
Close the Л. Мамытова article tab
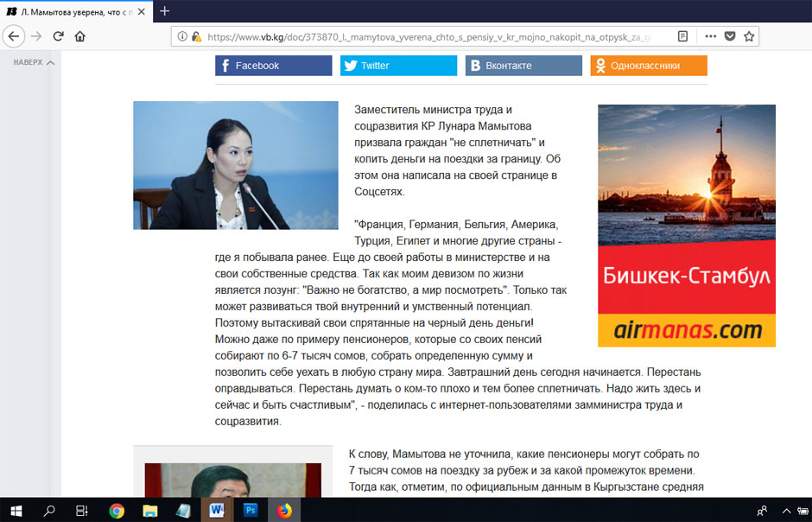coord(142,11)
